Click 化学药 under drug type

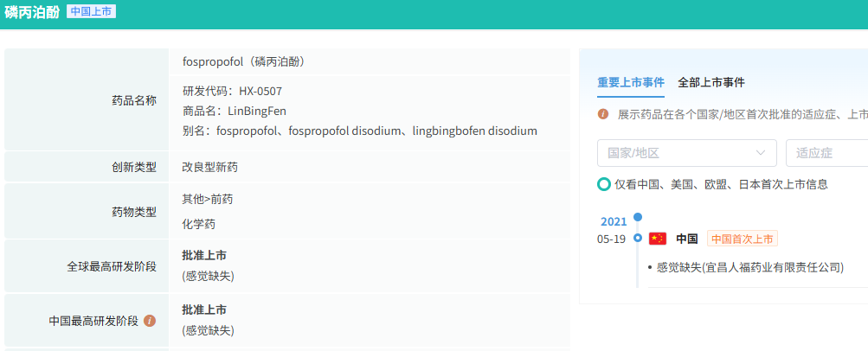coord(198,223)
